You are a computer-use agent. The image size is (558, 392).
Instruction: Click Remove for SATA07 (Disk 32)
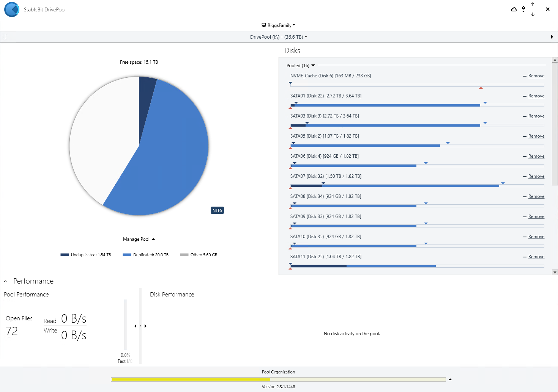point(536,176)
